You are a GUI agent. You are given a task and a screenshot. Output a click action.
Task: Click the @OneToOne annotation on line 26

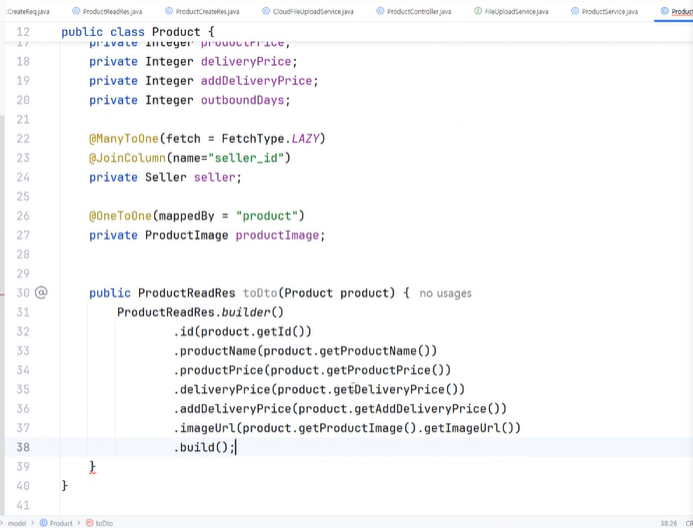[x=120, y=216]
